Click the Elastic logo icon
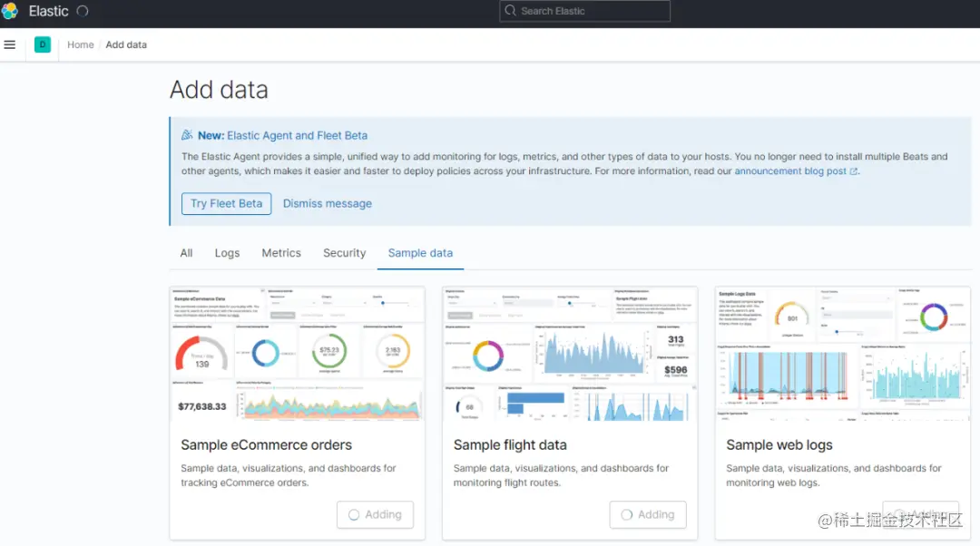Image resolution: width=980 pixels, height=546 pixels. [10, 11]
